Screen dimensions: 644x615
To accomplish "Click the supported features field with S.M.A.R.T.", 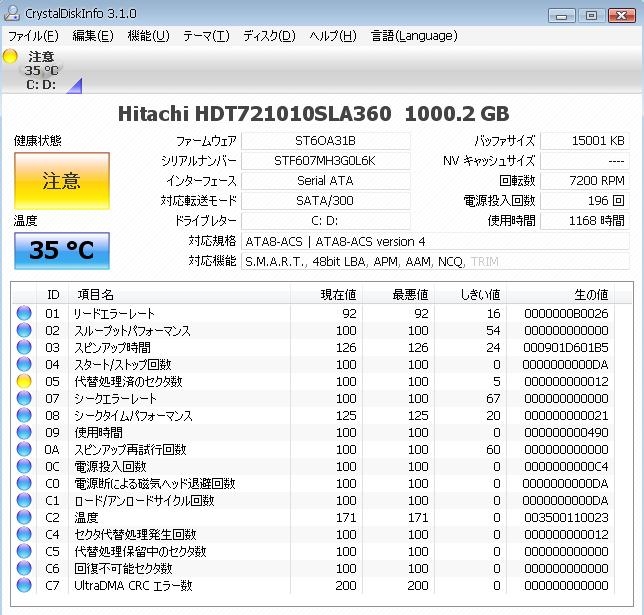I will (435, 261).
